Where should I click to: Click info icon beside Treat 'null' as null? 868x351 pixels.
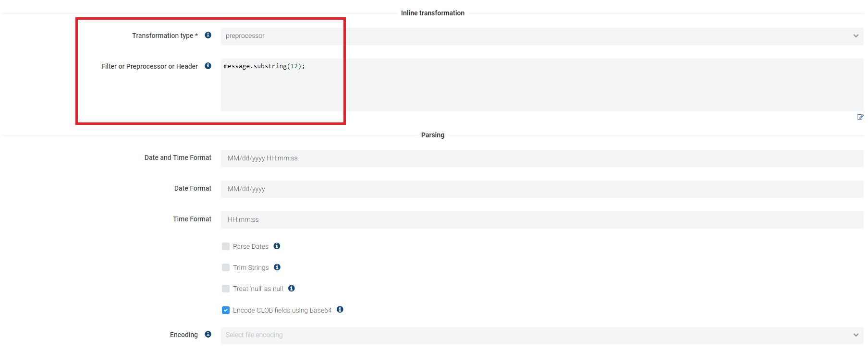click(292, 288)
